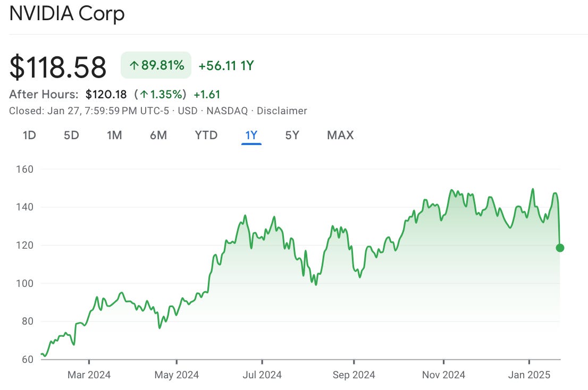The image size is (588, 390).
Task: Click the $118.58 stock price
Action: tap(58, 67)
